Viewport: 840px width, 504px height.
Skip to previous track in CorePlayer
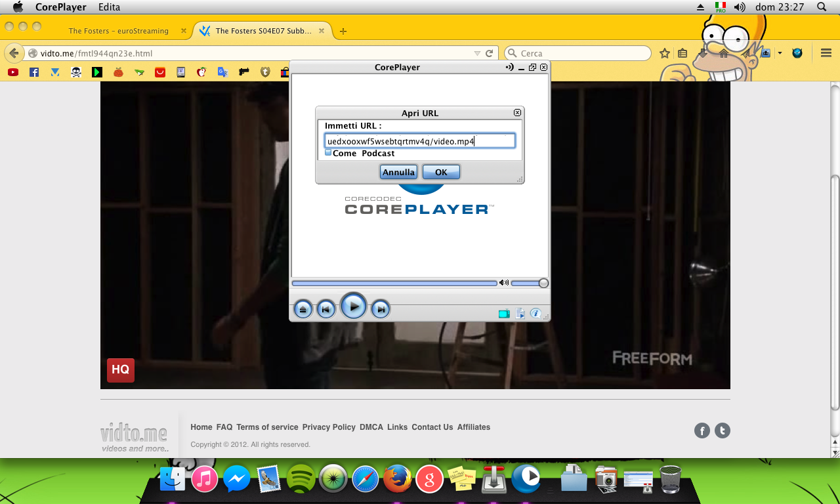click(326, 308)
